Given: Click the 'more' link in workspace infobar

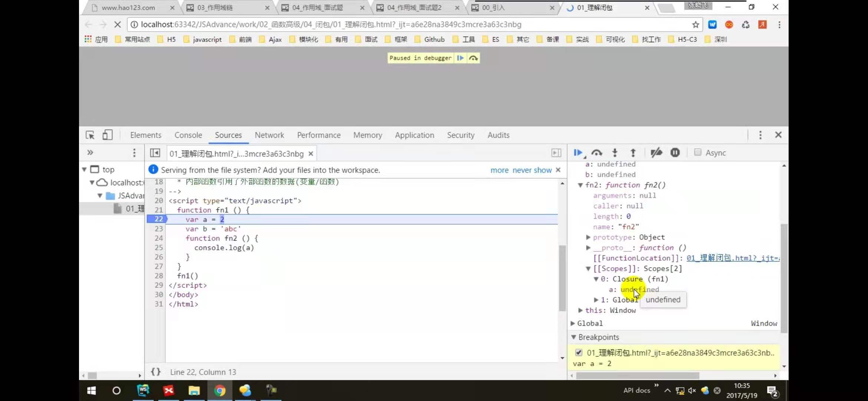Looking at the screenshot, I should click(499, 170).
